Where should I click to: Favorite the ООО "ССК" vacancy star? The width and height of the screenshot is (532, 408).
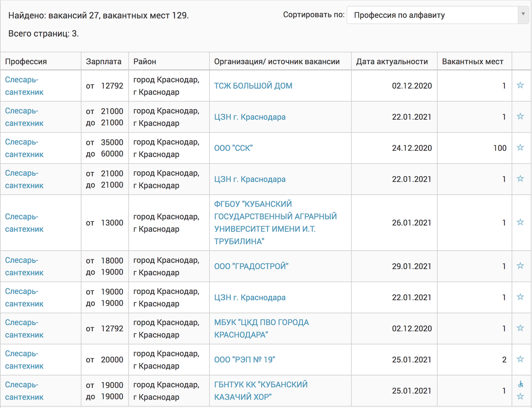[x=520, y=147]
